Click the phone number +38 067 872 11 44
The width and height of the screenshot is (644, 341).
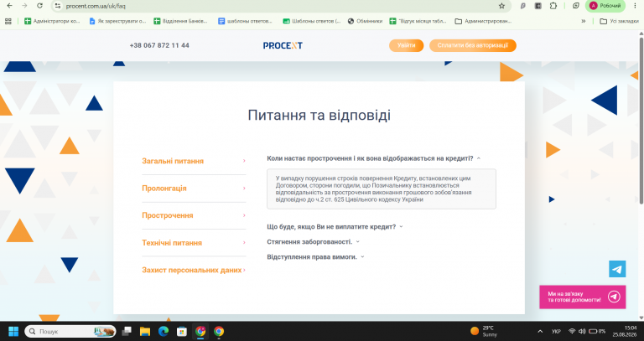[x=159, y=45]
